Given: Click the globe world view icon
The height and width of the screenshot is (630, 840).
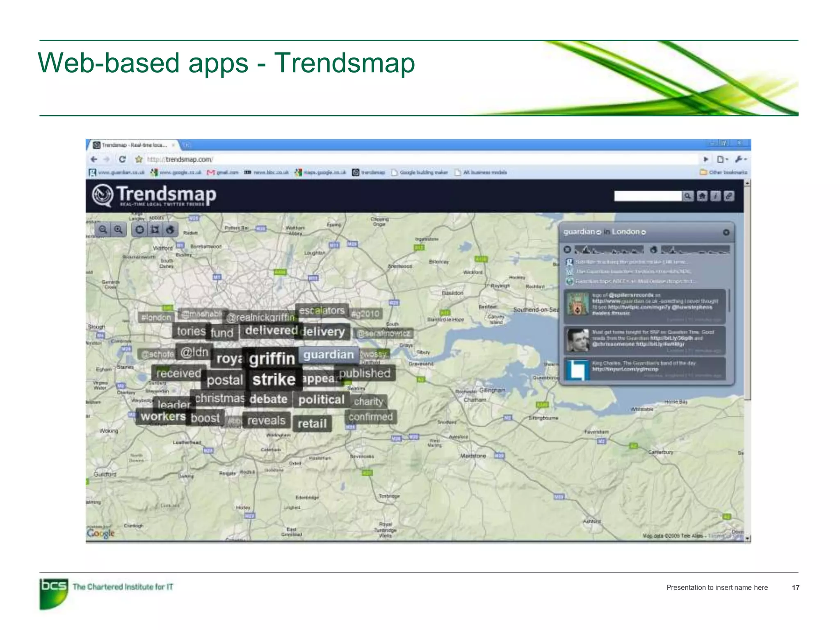Looking at the screenshot, I should click(170, 230).
